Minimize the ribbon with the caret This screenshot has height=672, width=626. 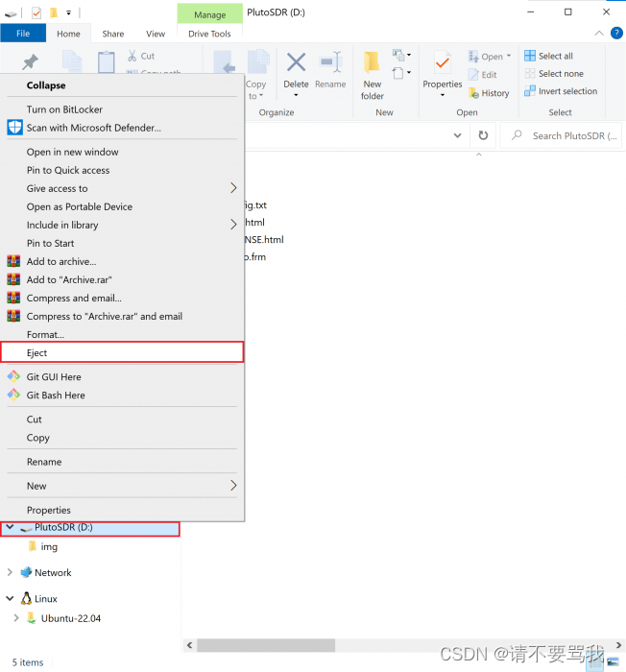[x=599, y=33]
